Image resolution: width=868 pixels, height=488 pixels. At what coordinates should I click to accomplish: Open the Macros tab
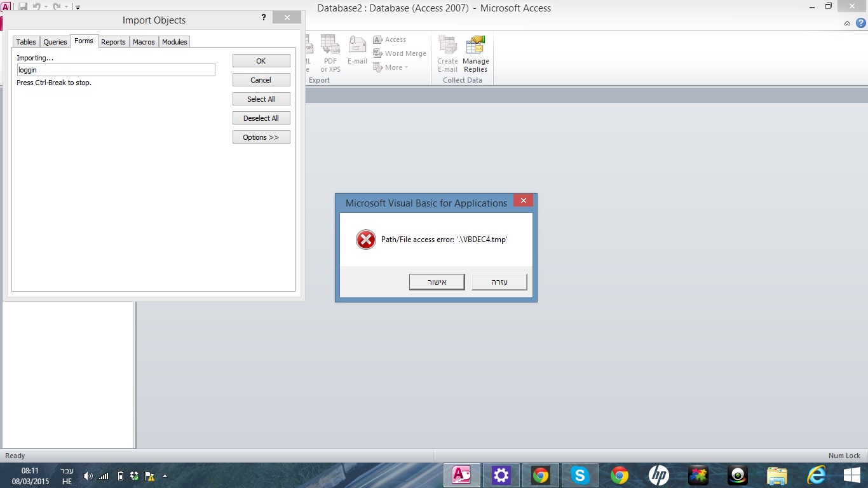click(x=144, y=42)
